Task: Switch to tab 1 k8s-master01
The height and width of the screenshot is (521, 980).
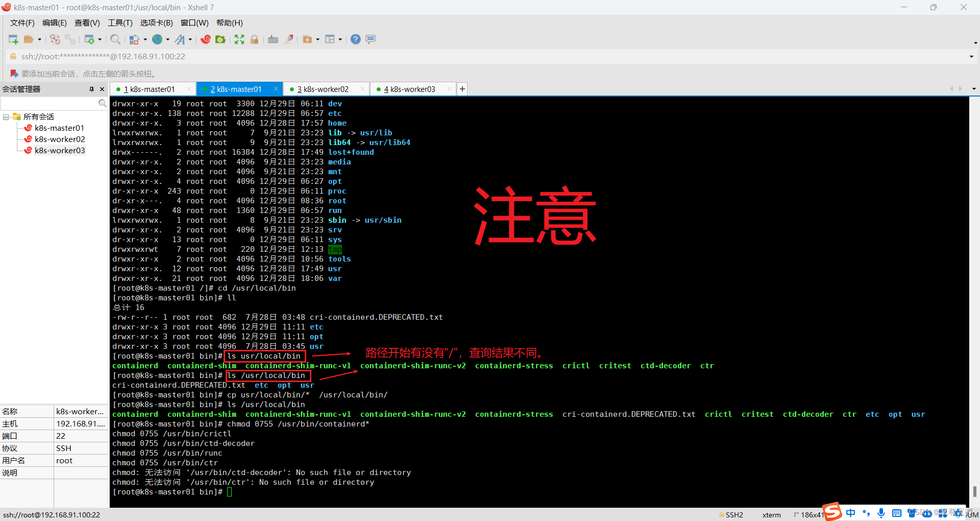Action: (153, 89)
